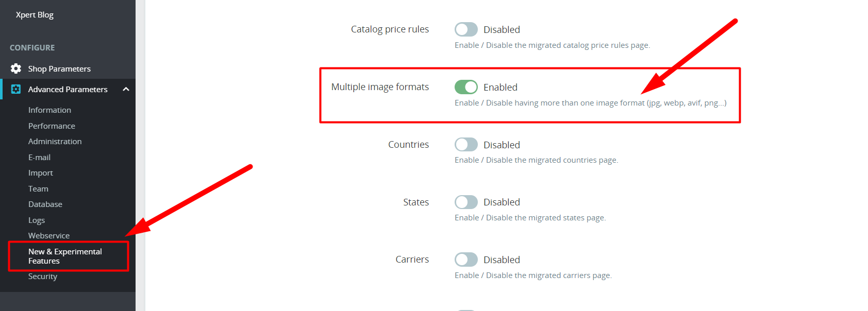Open the Performance settings page
This screenshot has width=868, height=311.
click(52, 126)
